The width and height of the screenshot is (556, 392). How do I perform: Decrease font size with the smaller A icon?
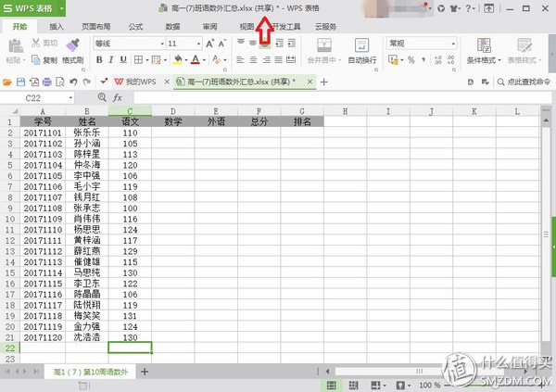pyautogui.click(x=222, y=44)
